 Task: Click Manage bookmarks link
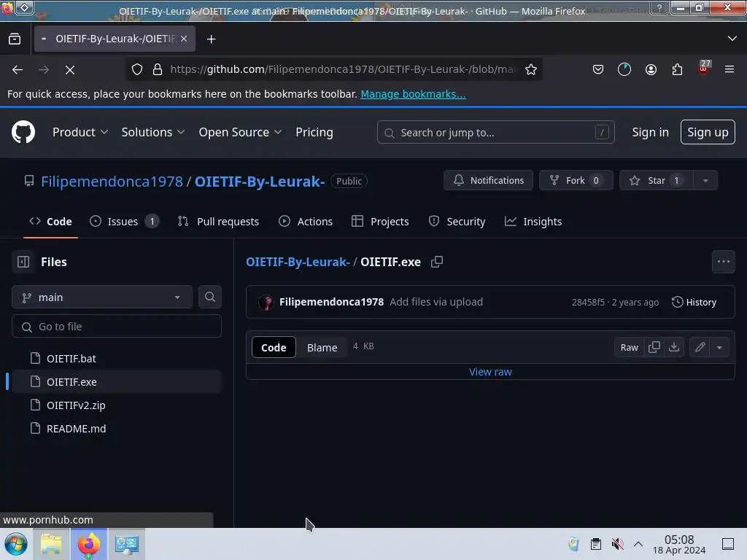[413, 94]
